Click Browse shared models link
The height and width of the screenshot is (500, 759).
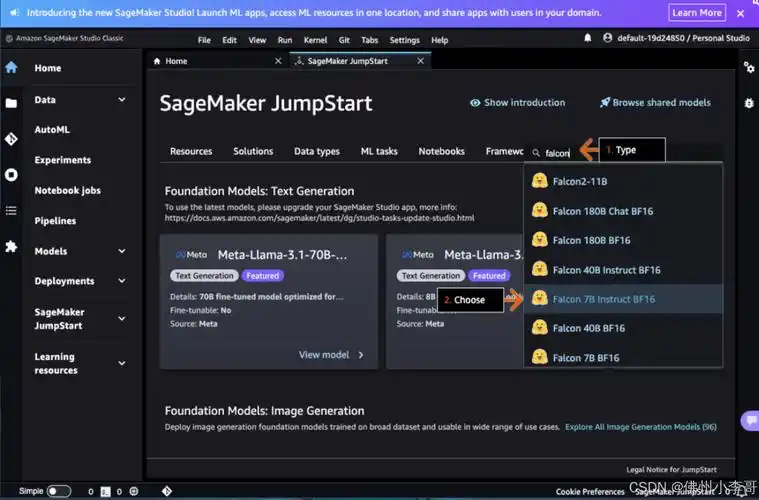(x=655, y=103)
